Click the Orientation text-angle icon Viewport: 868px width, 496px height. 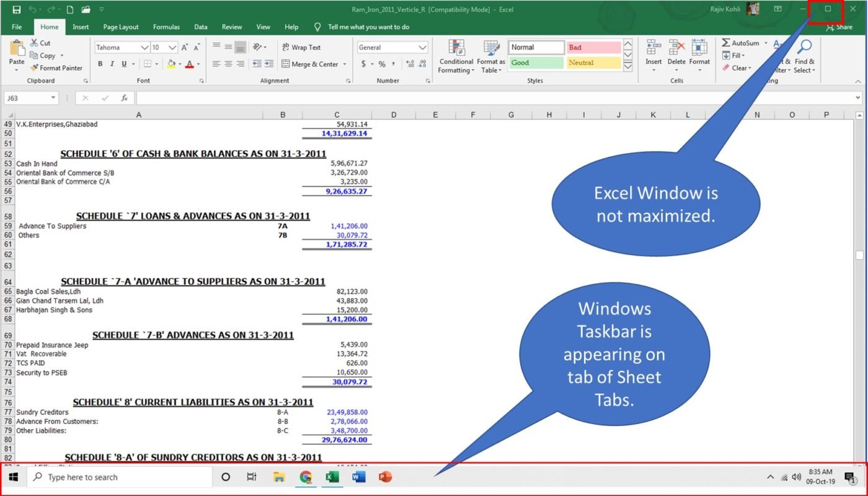pos(259,47)
